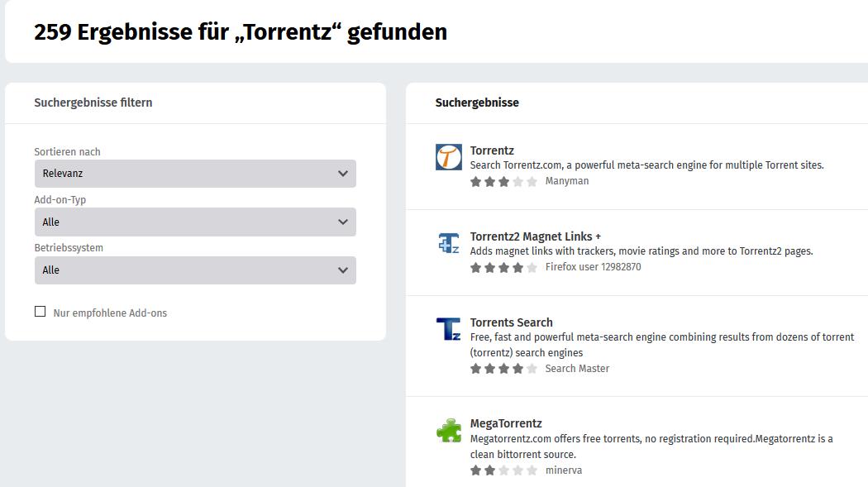This screenshot has width=868, height=487.
Task: Click the Search Master author name
Action: [x=577, y=369]
